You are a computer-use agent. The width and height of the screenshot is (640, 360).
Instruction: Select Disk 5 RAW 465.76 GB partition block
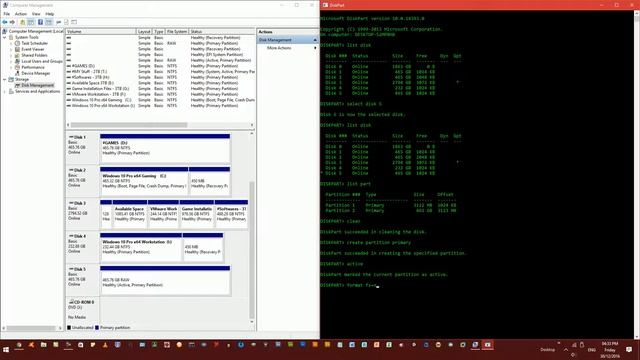click(165, 280)
